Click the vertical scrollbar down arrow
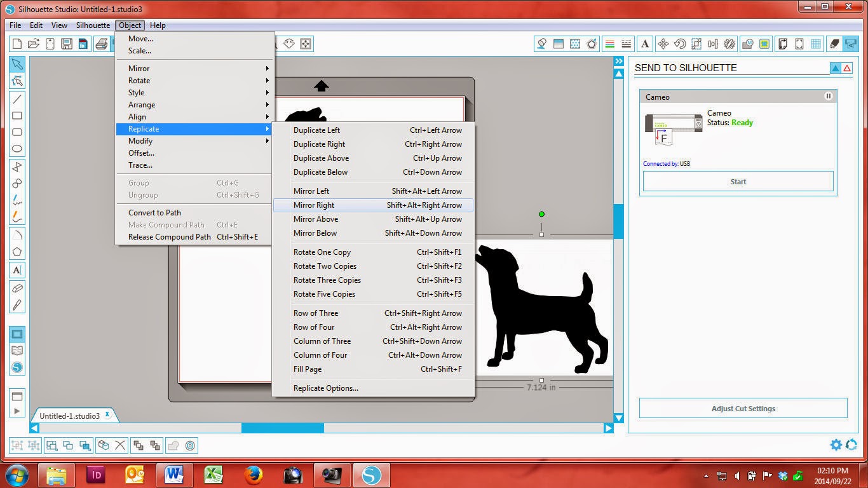Screen dimensions: 868x488 click(619, 417)
